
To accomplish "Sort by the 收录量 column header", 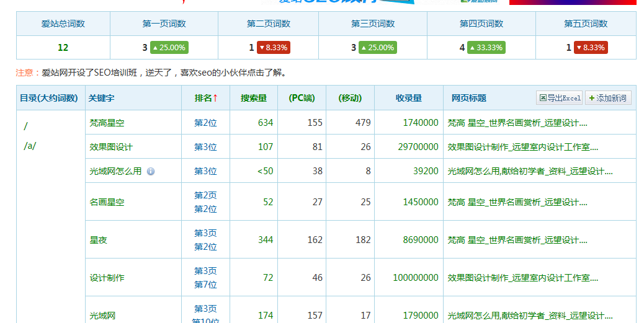I will coord(408,98).
